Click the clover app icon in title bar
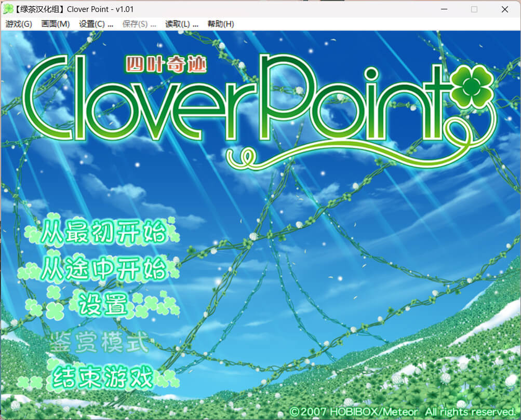The width and height of the screenshot is (521, 420). point(8,9)
